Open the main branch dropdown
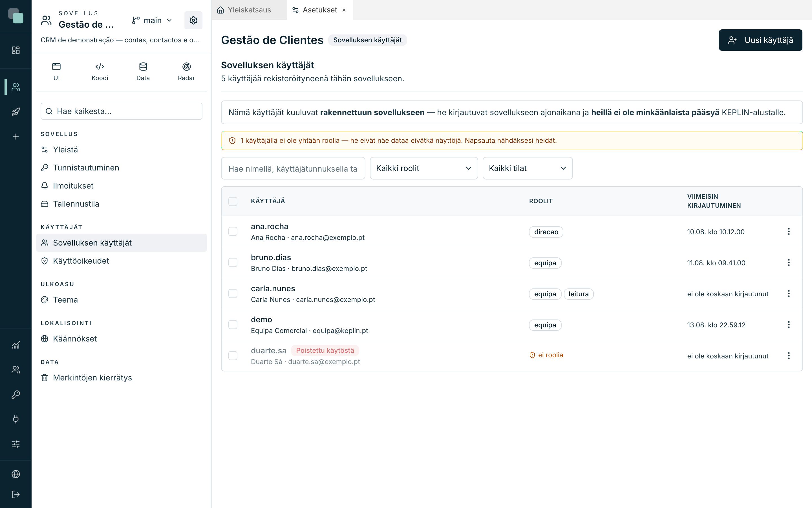This screenshot has width=812, height=508. click(x=152, y=21)
